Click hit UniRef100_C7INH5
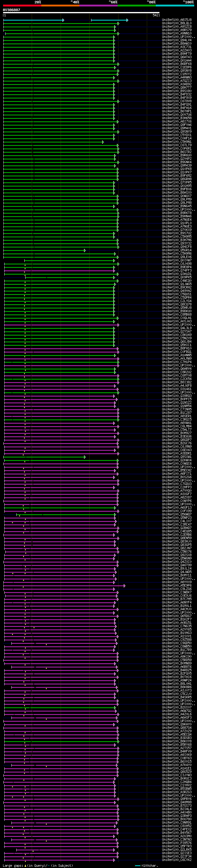 (x=177, y=410)
